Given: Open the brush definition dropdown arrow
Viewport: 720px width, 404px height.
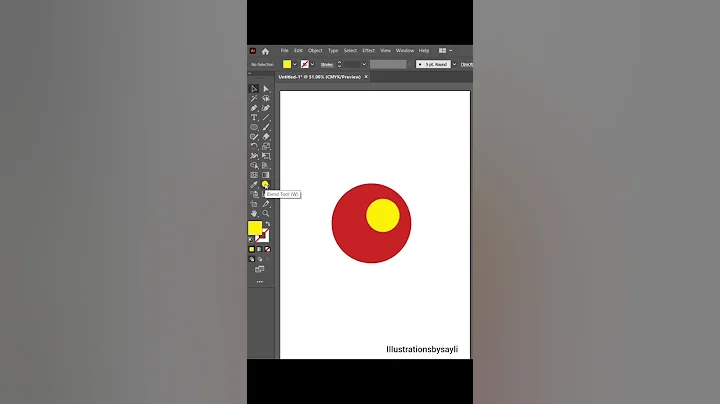Looking at the screenshot, I should click(x=454, y=64).
